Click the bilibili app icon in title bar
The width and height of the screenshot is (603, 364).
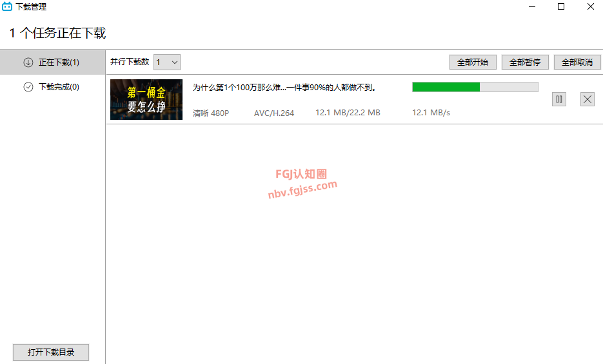[x=7, y=6]
